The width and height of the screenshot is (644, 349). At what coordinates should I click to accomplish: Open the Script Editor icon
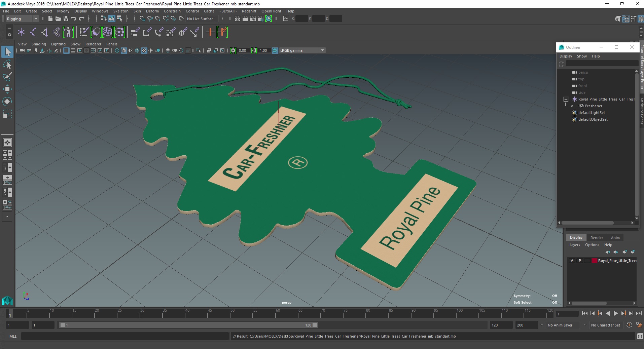pos(640,336)
